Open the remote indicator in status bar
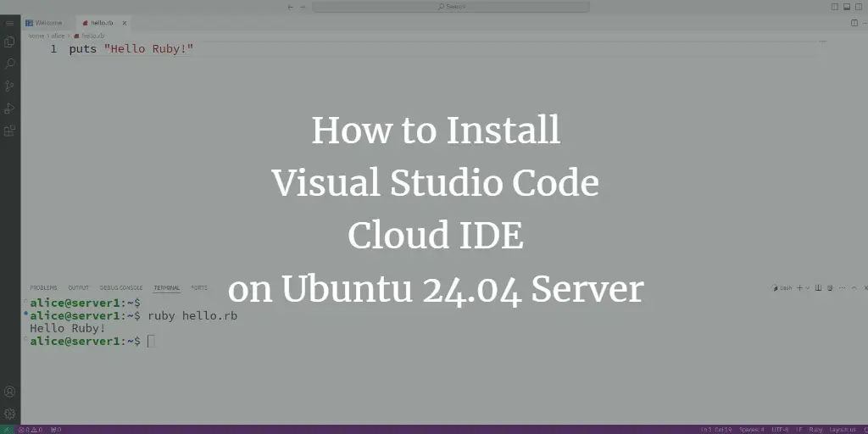The image size is (868, 434). [x=6, y=430]
